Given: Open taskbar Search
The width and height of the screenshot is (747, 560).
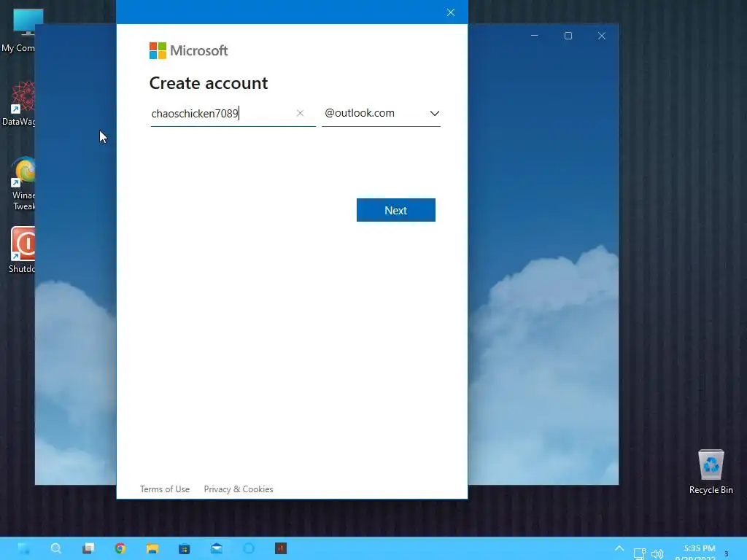Looking at the screenshot, I should pyautogui.click(x=56, y=548).
